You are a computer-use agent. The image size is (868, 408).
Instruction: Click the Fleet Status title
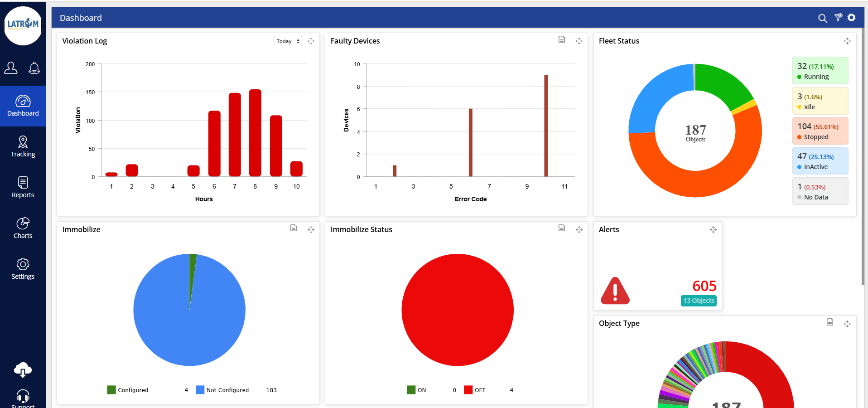pyautogui.click(x=619, y=41)
